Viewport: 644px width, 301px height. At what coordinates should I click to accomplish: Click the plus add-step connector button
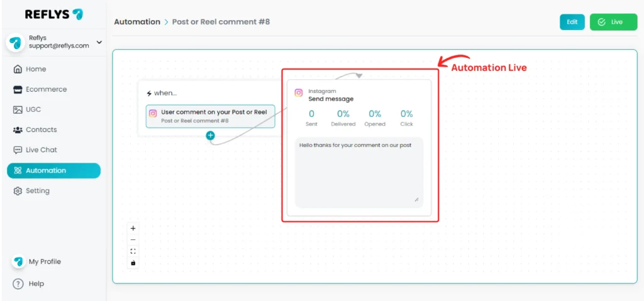210,135
